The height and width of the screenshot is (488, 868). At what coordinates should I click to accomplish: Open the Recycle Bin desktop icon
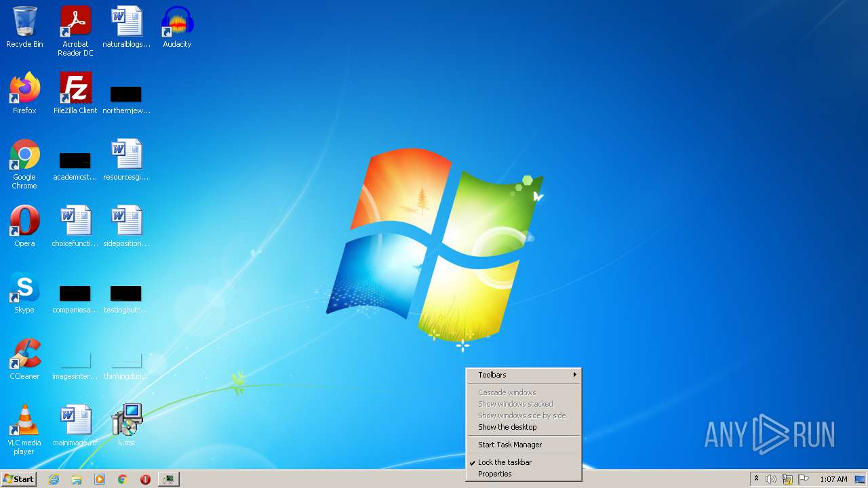click(x=24, y=27)
